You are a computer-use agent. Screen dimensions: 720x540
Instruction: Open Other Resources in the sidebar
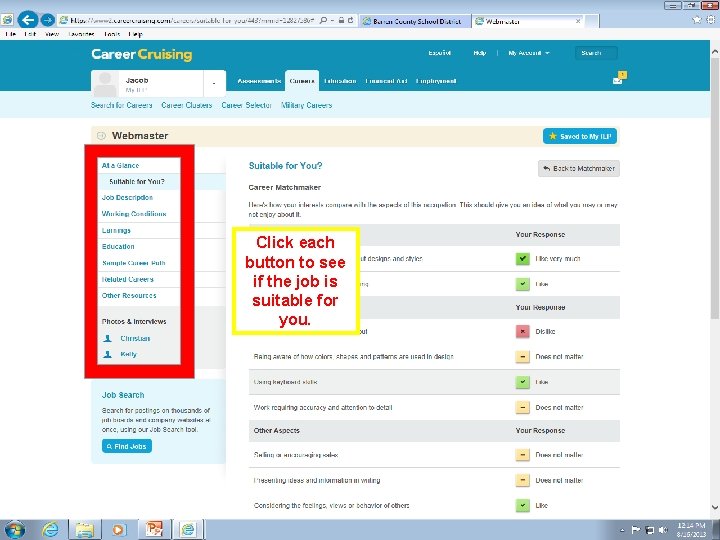[x=129, y=296]
